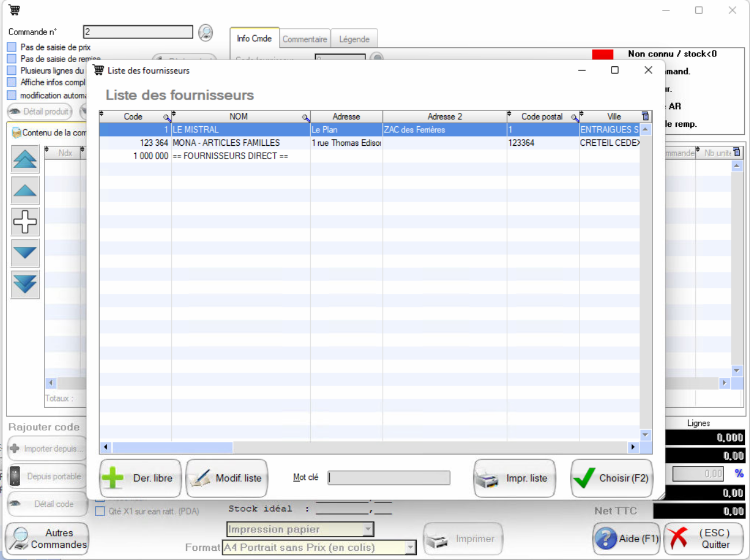Click the search magnifier in NOM column header
The height and width of the screenshot is (560, 750).
click(x=306, y=118)
